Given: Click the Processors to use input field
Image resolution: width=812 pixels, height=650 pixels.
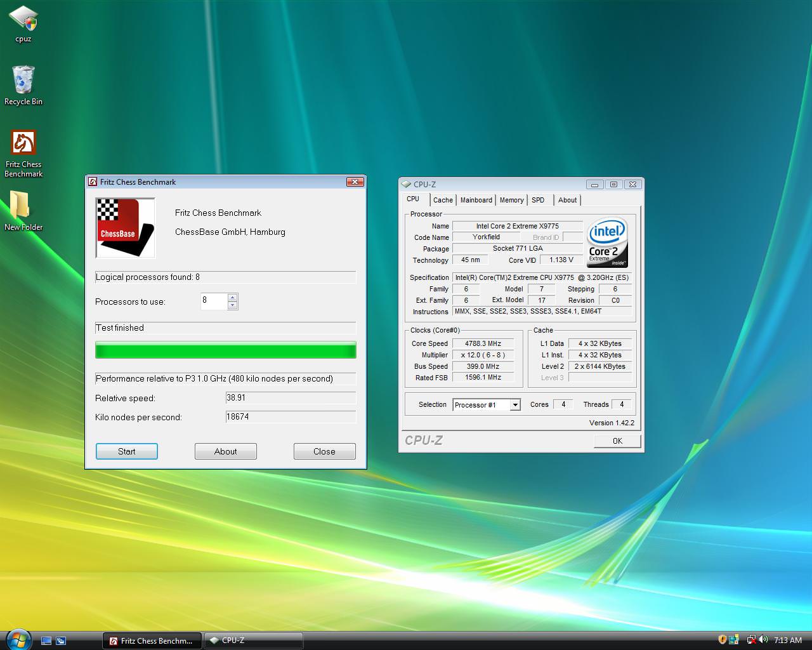Looking at the screenshot, I should (x=214, y=301).
